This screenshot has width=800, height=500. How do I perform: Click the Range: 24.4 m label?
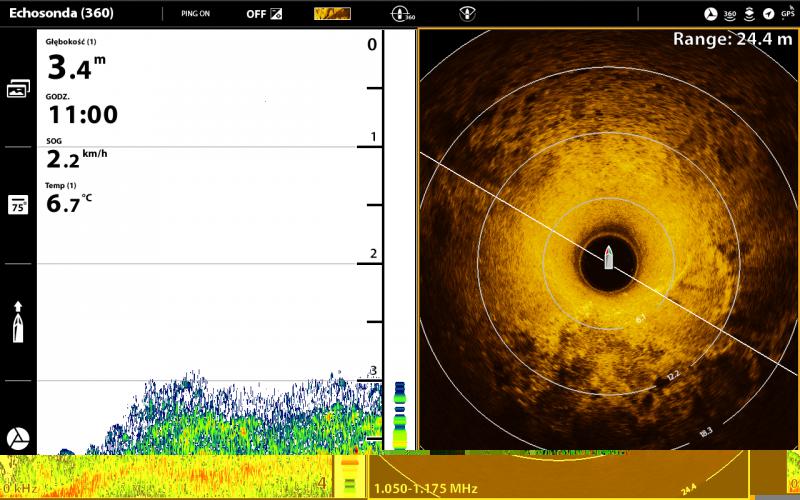click(732, 39)
